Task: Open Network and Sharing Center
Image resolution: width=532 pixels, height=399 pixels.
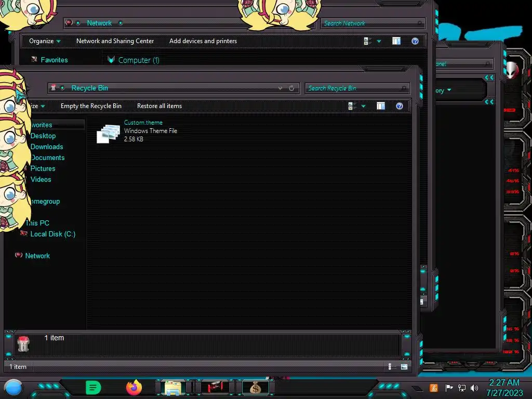Action: tap(115, 41)
